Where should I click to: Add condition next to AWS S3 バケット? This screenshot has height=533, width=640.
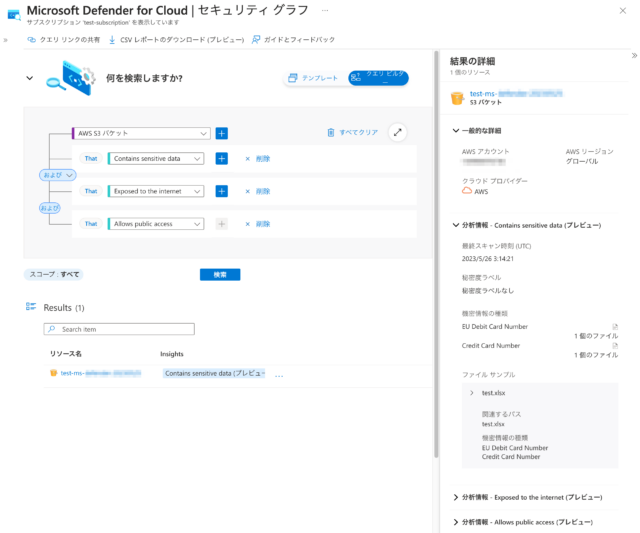coord(222,133)
